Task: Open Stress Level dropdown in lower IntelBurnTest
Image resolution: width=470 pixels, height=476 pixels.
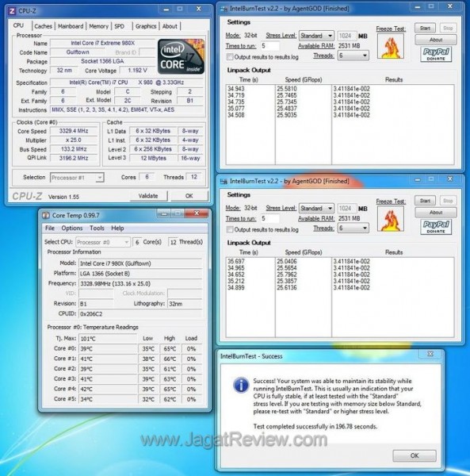Action: (316, 209)
